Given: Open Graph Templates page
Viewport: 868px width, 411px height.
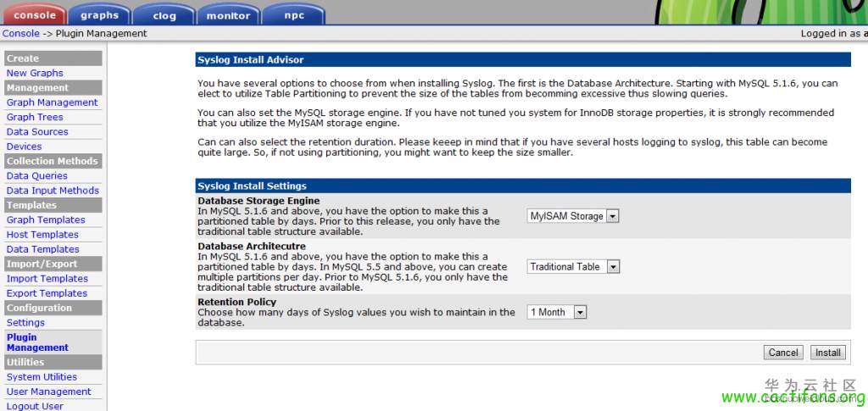Looking at the screenshot, I should pyautogui.click(x=46, y=219).
